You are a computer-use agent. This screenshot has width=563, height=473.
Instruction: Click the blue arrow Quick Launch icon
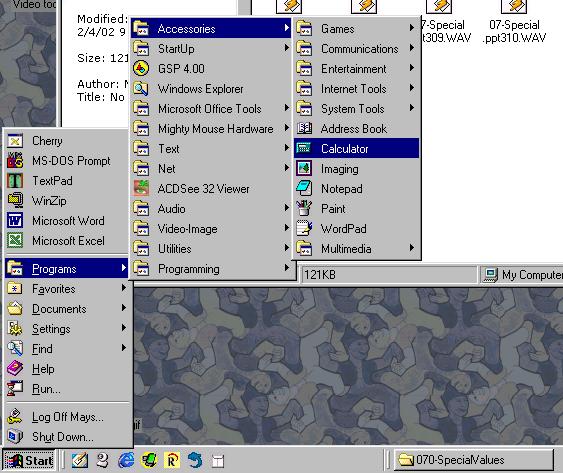pyautogui.click(x=195, y=460)
